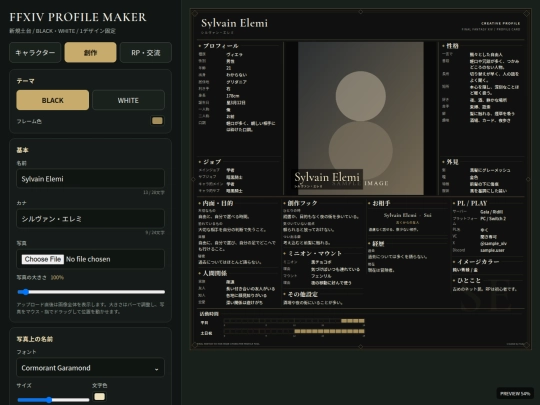The width and height of the screenshot is (540, 405).
Task: Click the 人間関係 section heading
Action: tap(215, 273)
